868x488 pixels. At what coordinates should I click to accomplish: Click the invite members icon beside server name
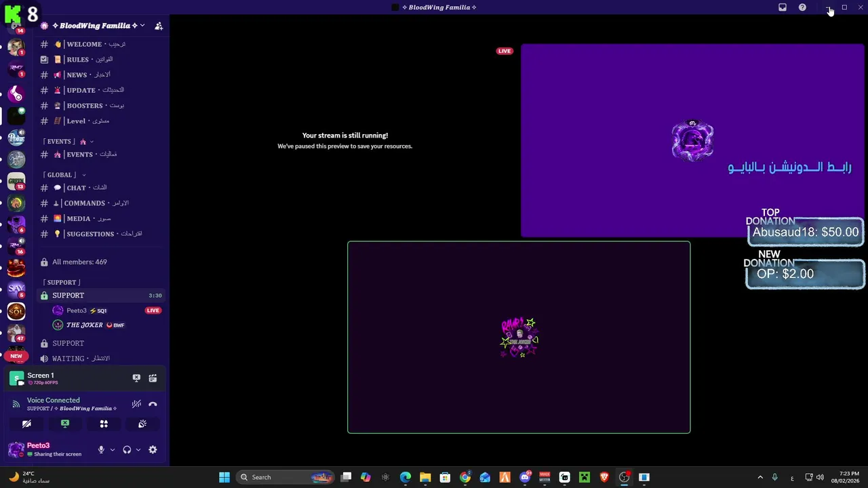159,26
